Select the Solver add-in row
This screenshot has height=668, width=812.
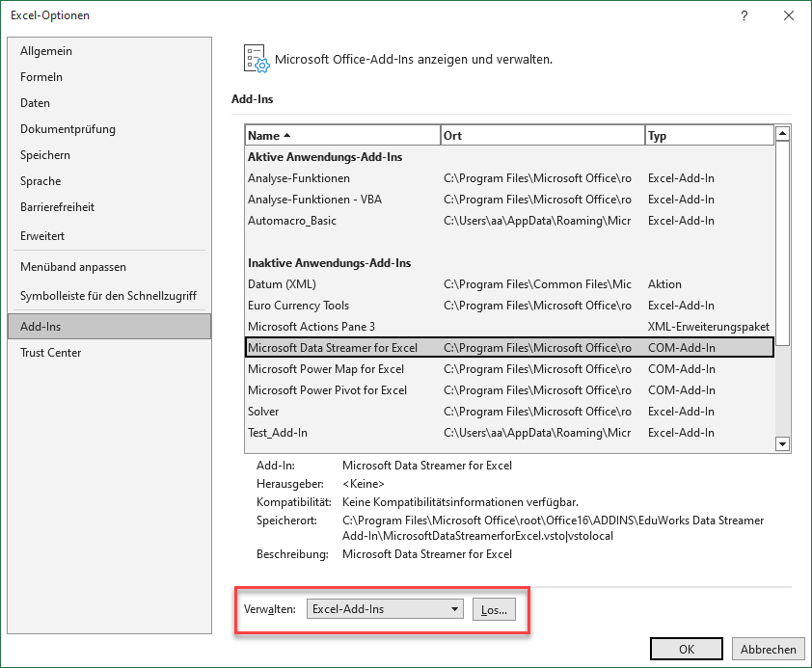pyautogui.click(x=509, y=412)
